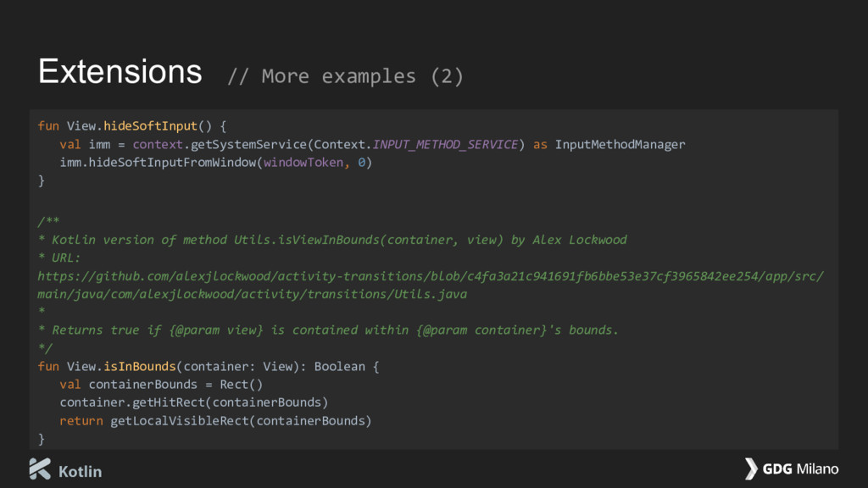Click the 'Extensions' slide title
The image size is (868, 488).
[x=120, y=71]
